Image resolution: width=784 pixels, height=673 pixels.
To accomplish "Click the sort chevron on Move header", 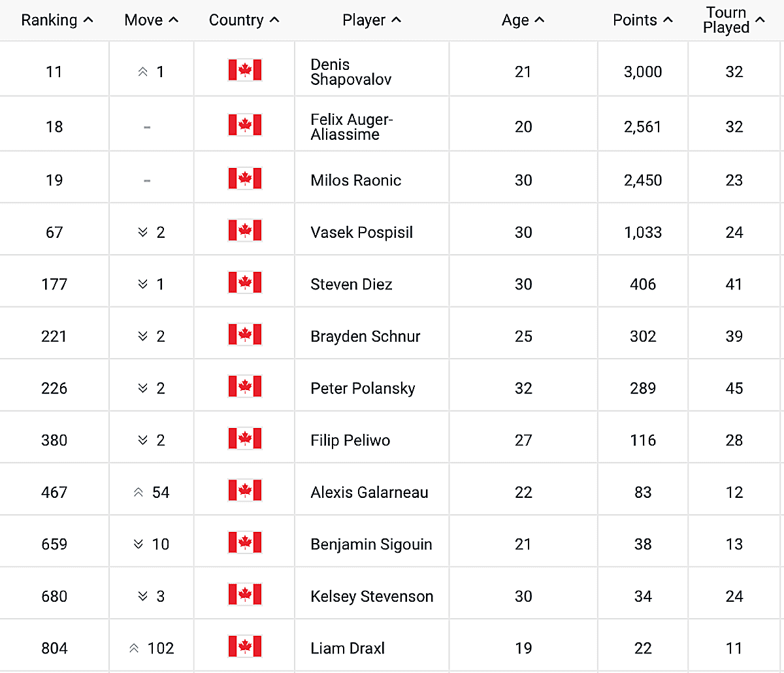I will coord(172,19).
